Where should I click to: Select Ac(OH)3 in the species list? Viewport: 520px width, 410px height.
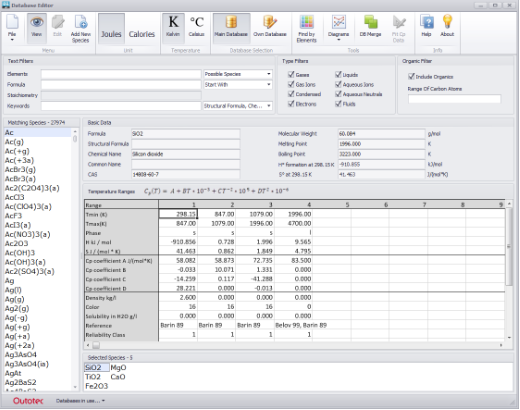[20, 253]
